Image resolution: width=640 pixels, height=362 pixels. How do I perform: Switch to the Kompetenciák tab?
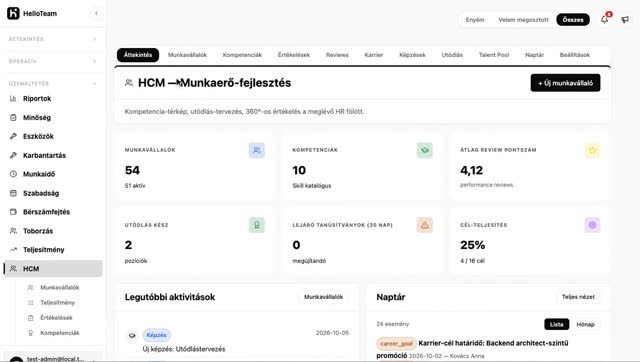click(242, 55)
